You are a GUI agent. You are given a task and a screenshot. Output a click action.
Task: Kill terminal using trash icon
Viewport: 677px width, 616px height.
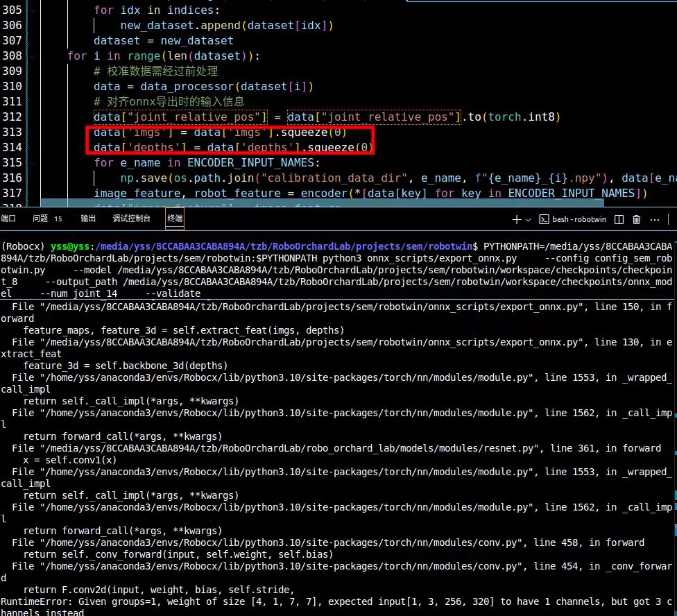637,219
